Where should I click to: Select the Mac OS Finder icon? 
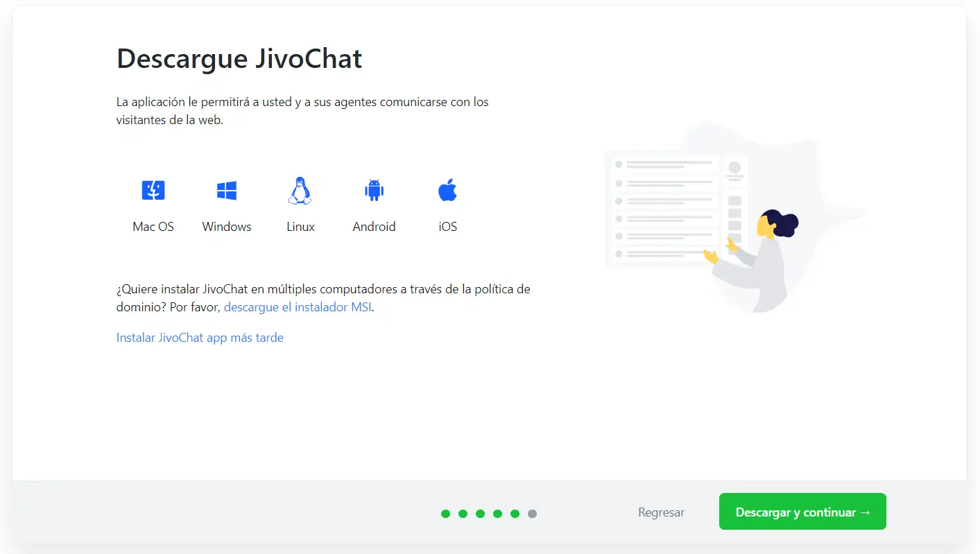click(x=153, y=190)
